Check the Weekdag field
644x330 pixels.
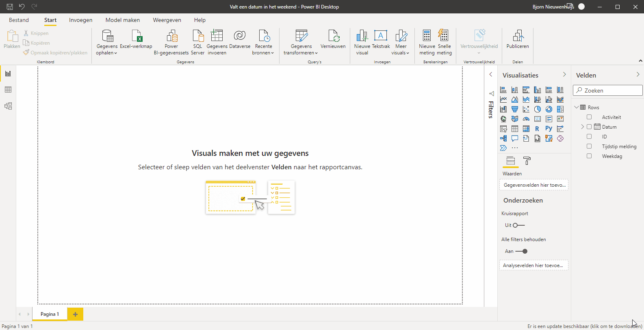pos(589,156)
